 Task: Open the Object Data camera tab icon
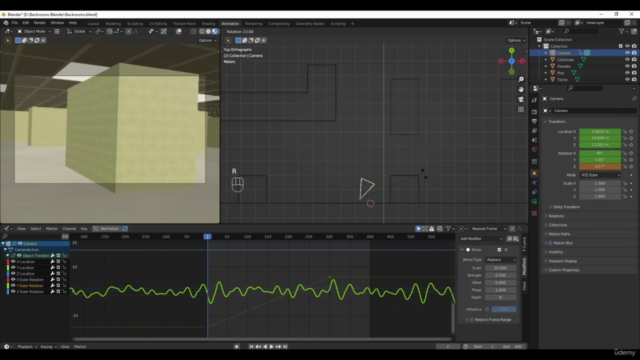[x=534, y=201]
